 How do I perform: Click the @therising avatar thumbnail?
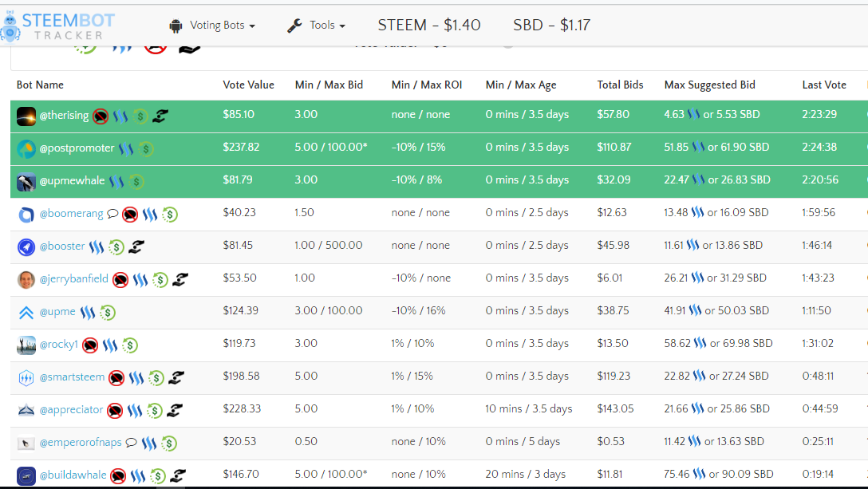pos(26,116)
